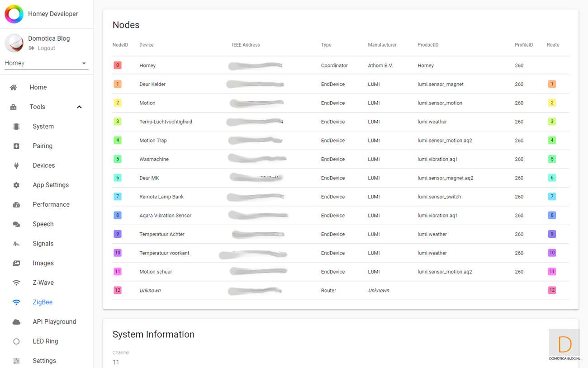The image size is (588, 368).
Task: Click the Domotica Blog profile avatar
Action: tap(14, 43)
